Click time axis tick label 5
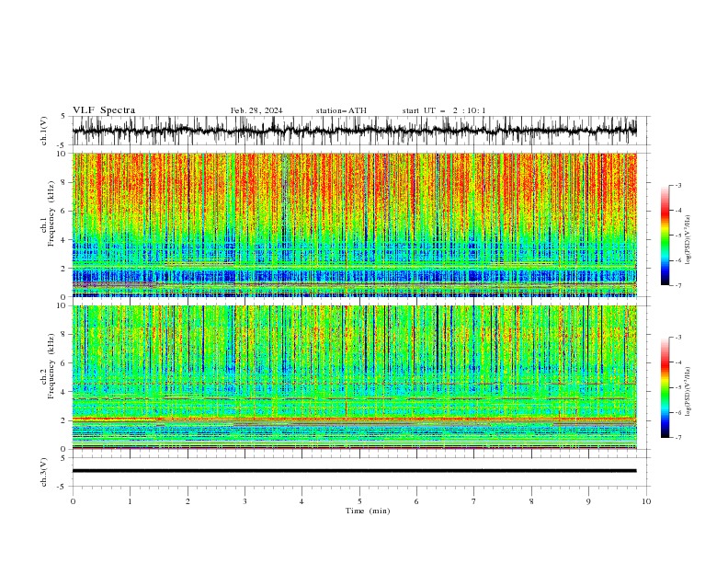Image resolution: width=728 pixels, height=563 pixels. pyautogui.click(x=359, y=501)
